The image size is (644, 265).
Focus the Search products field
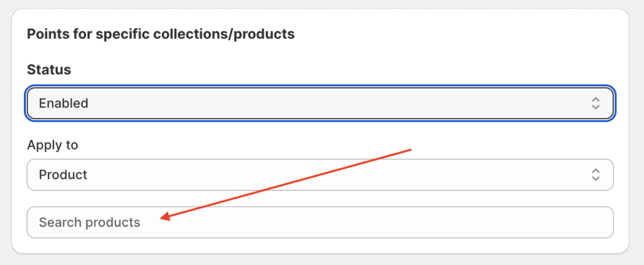click(319, 222)
